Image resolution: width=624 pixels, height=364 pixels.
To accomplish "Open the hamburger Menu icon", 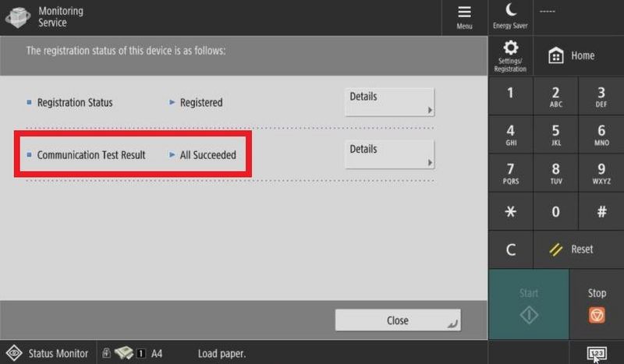I will [x=464, y=17].
